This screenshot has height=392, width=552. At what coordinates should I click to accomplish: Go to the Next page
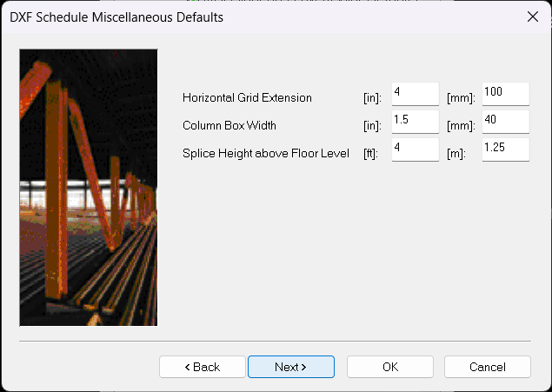click(291, 367)
